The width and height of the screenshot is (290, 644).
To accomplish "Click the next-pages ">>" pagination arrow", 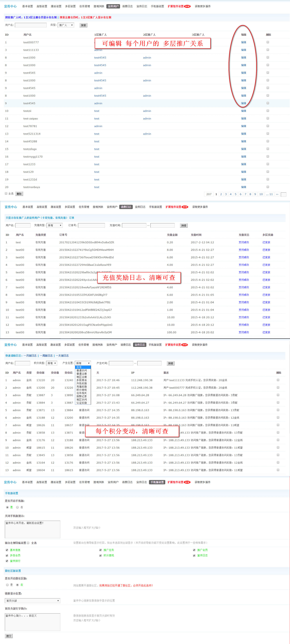I will [x=277, y=194].
